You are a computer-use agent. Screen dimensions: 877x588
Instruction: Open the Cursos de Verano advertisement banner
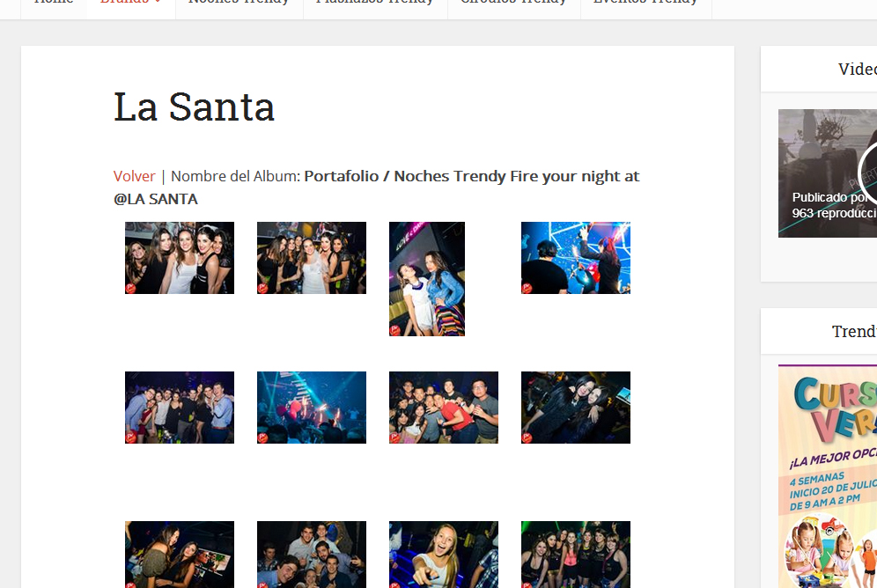(828, 476)
